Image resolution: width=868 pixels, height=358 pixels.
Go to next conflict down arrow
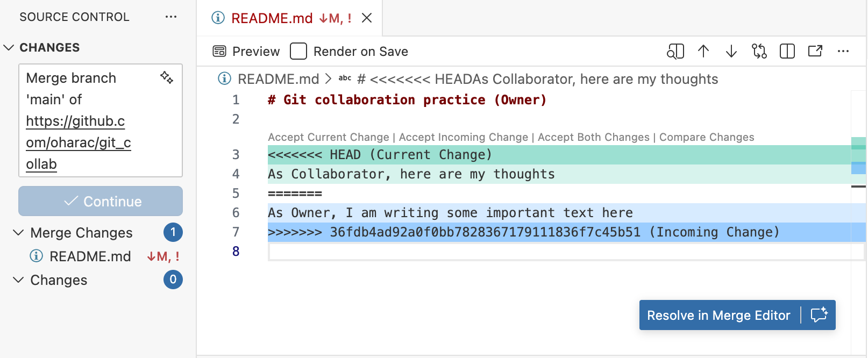[731, 52]
